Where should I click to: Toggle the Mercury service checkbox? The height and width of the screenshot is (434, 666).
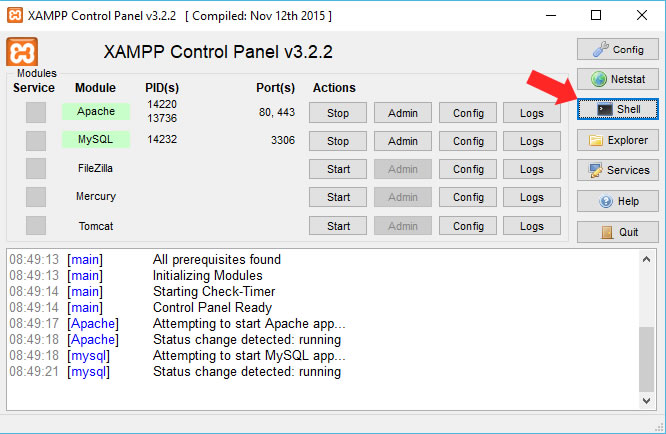[x=36, y=197]
